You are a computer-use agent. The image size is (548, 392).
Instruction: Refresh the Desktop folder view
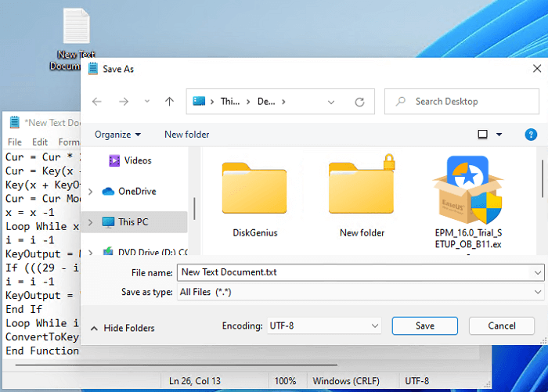tap(359, 102)
